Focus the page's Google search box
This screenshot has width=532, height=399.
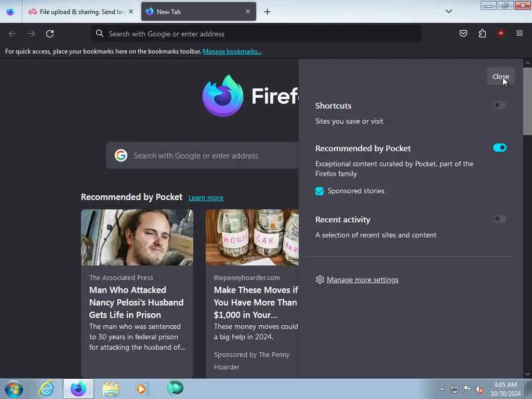click(203, 155)
